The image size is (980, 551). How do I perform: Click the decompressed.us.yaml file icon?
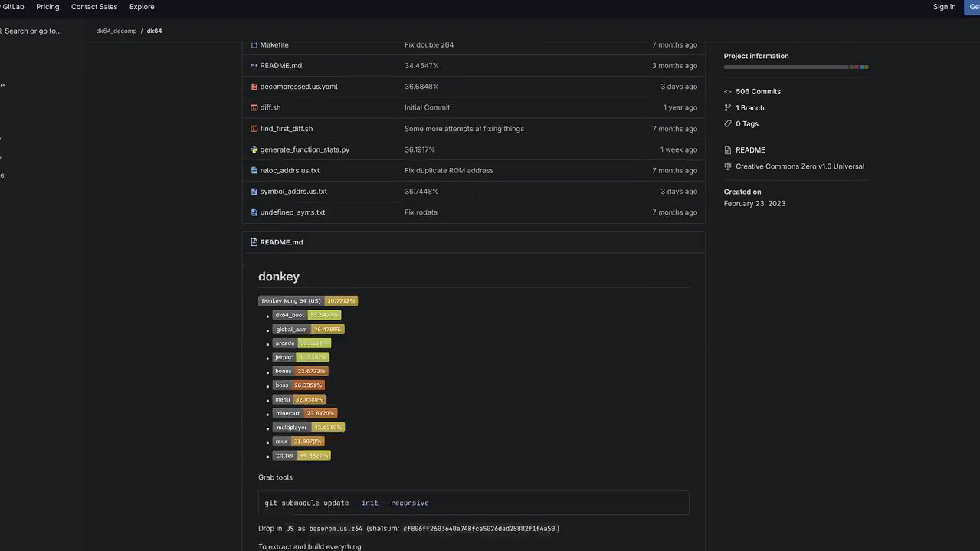pyautogui.click(x=254, y=87)
